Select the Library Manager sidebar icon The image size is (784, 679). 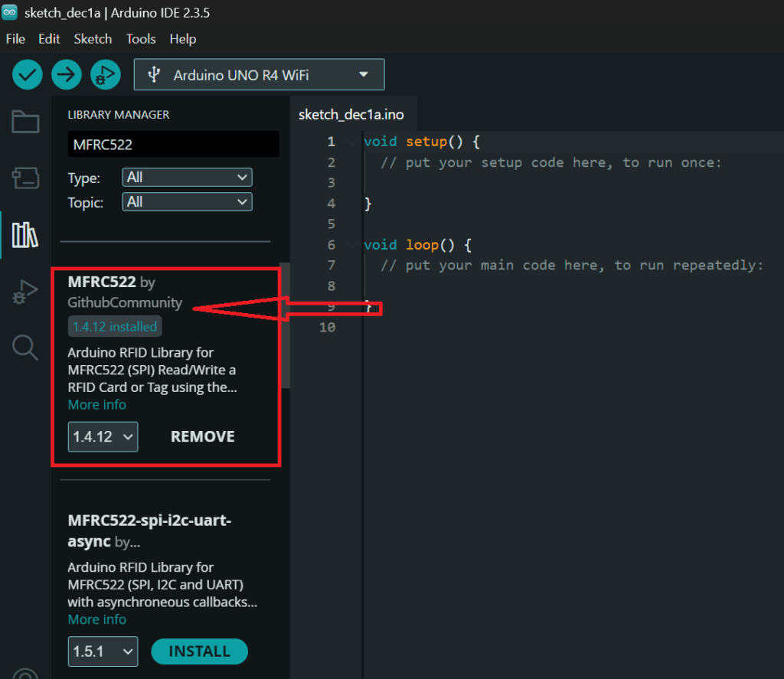[25, 235]
